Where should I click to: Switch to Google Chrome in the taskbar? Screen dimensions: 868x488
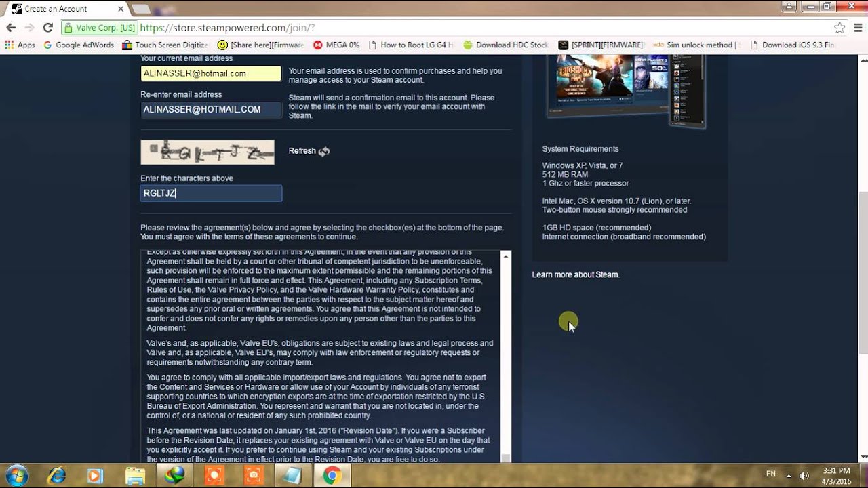point(332,476)
